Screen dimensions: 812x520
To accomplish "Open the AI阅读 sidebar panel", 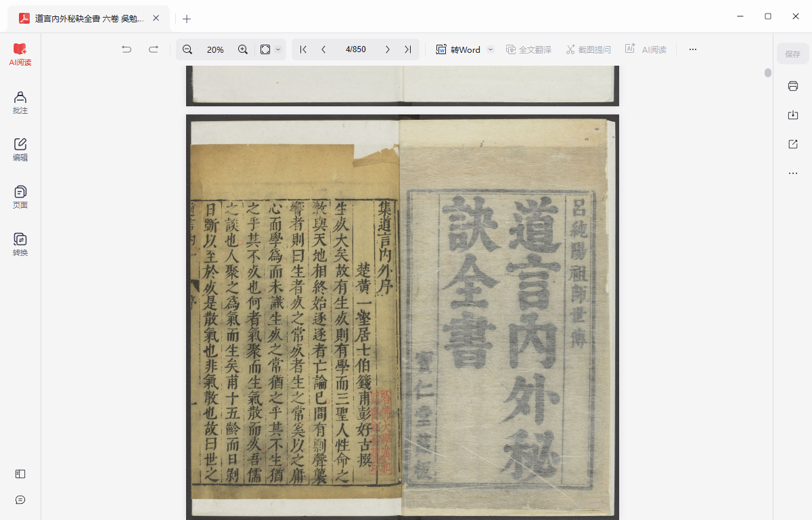I will click(x=20, y=55).
